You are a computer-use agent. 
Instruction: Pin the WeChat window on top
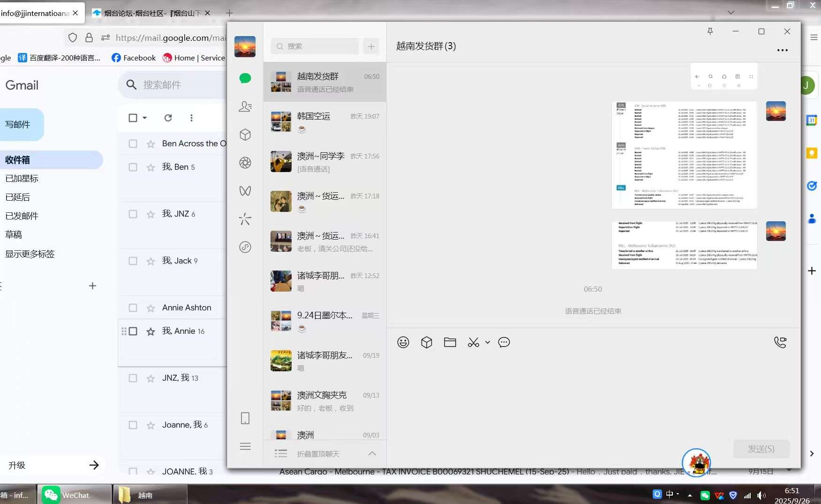click(710, 31)
